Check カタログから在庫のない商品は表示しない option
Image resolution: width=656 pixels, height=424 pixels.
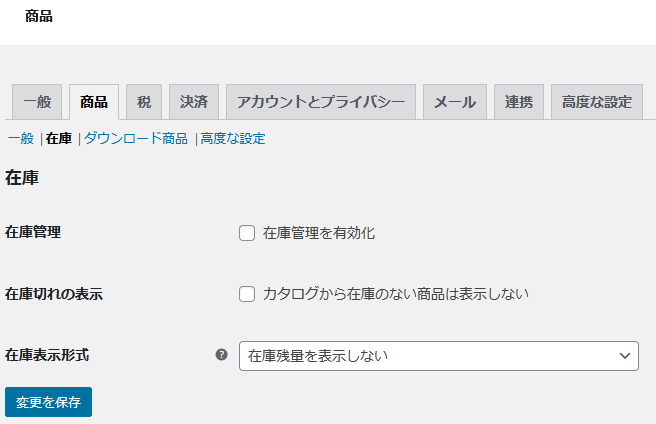[247, 294]
